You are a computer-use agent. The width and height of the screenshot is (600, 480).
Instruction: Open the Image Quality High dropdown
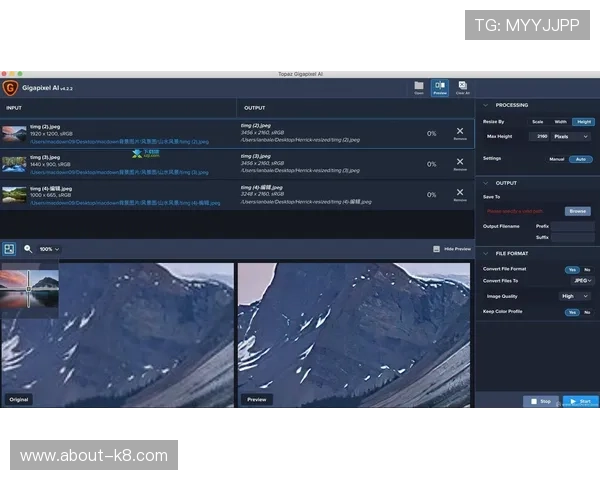(575, 296)
